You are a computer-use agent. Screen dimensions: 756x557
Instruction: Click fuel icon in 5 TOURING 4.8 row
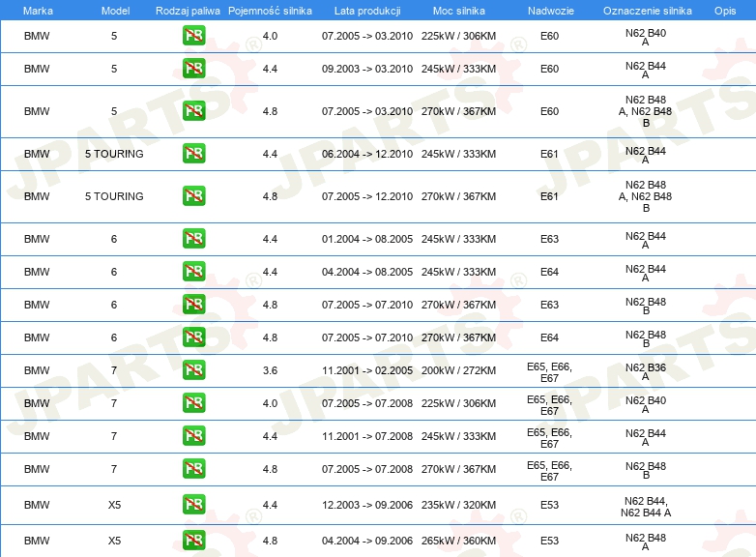(193, 196)
